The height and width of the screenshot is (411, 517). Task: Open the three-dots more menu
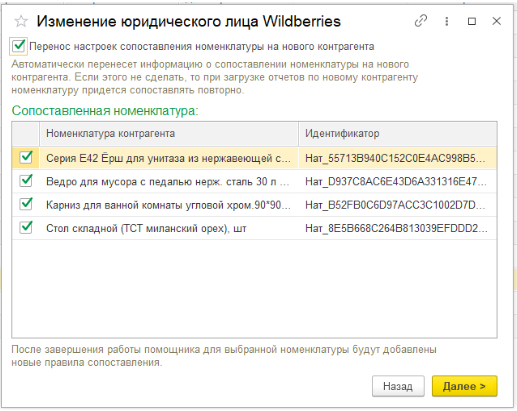click(x=447, y=21)
